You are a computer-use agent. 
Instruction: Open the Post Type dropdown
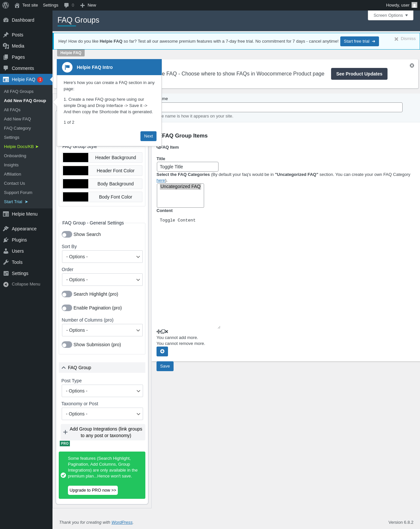pos(102,391)
